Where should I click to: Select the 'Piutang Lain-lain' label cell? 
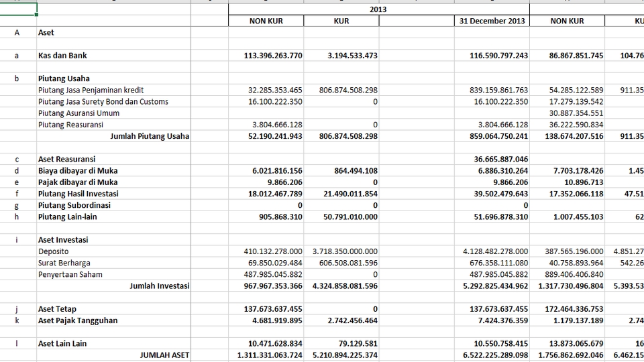point(114,217)
